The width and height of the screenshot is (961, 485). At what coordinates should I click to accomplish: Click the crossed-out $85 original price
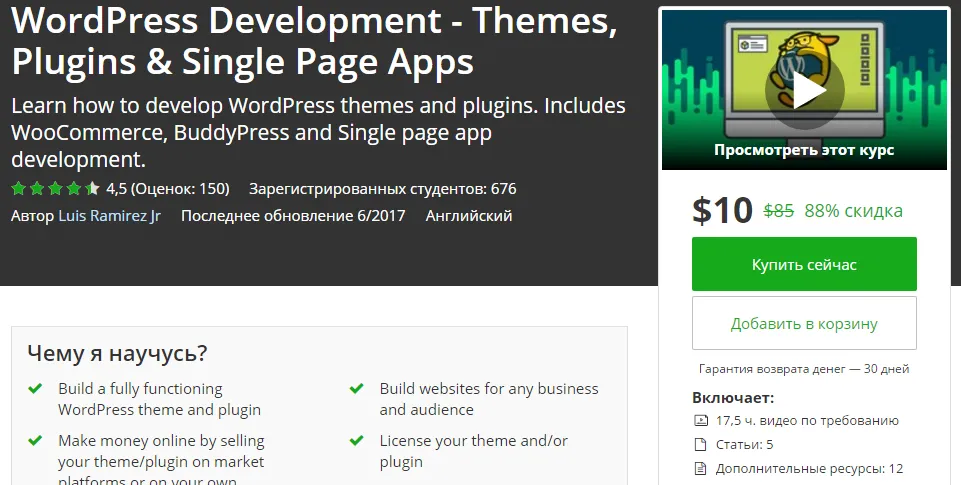(778, 210)
